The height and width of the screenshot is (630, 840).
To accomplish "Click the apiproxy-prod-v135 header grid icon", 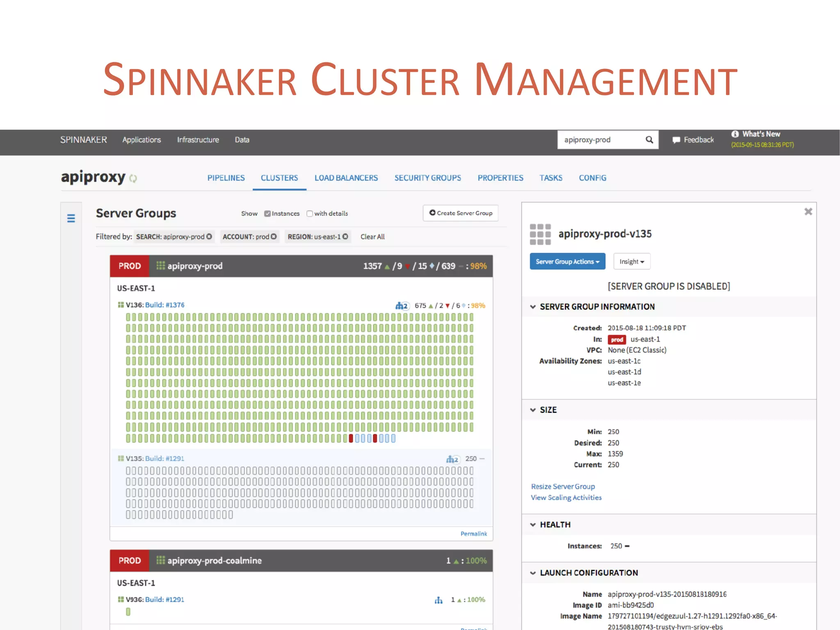I will 540,234.
